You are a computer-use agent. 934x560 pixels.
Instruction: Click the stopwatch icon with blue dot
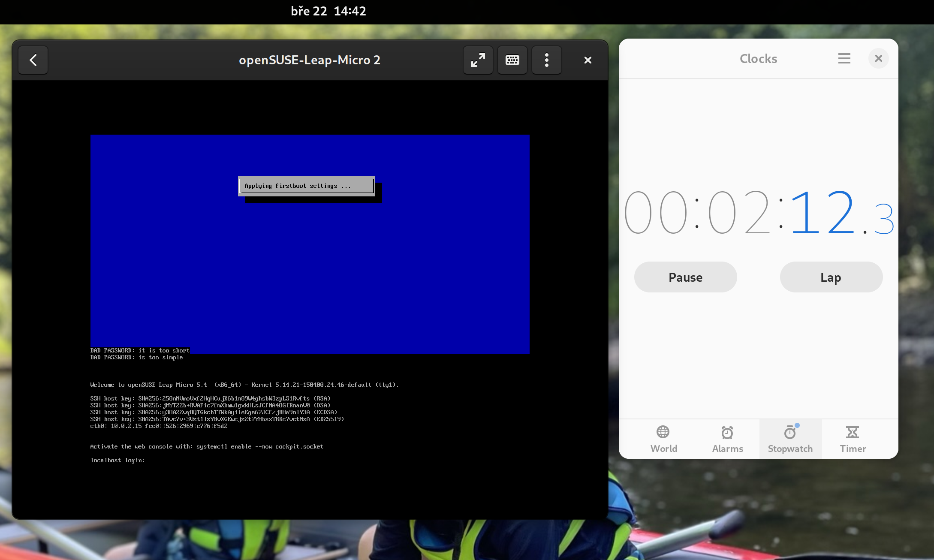coord(790,432)
